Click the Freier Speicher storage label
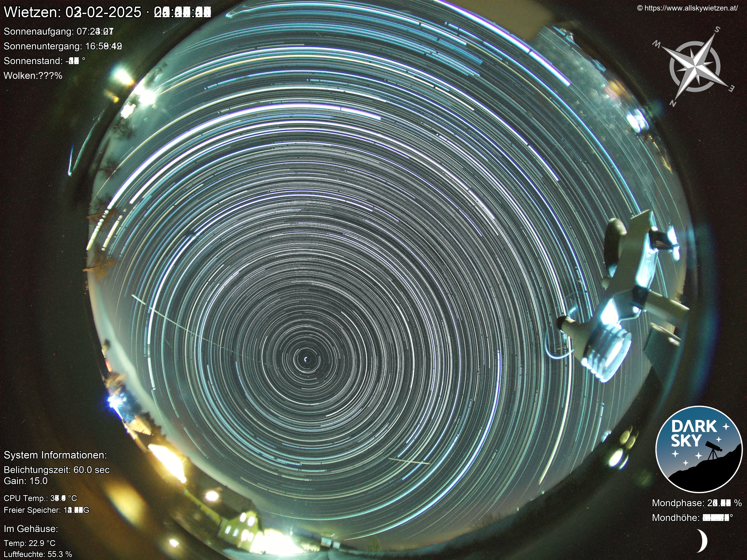 [46, 510]
